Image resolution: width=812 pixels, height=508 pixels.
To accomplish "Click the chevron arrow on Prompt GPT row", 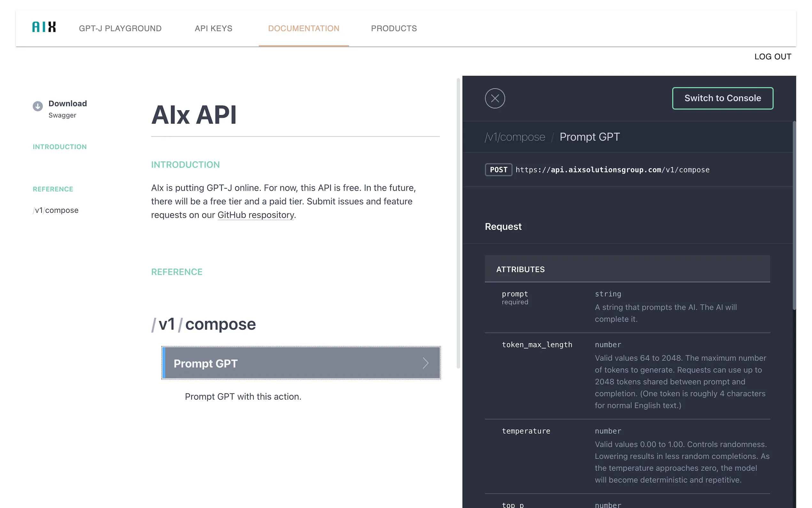I will click(425, 363).
